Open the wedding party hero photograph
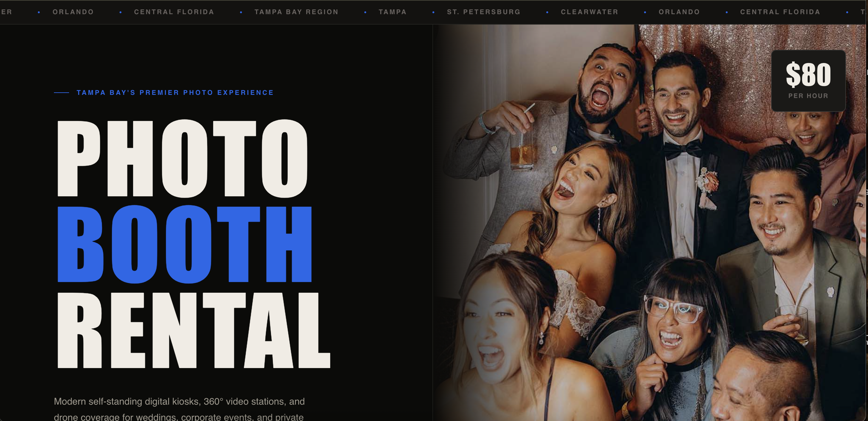 point(650,222)
